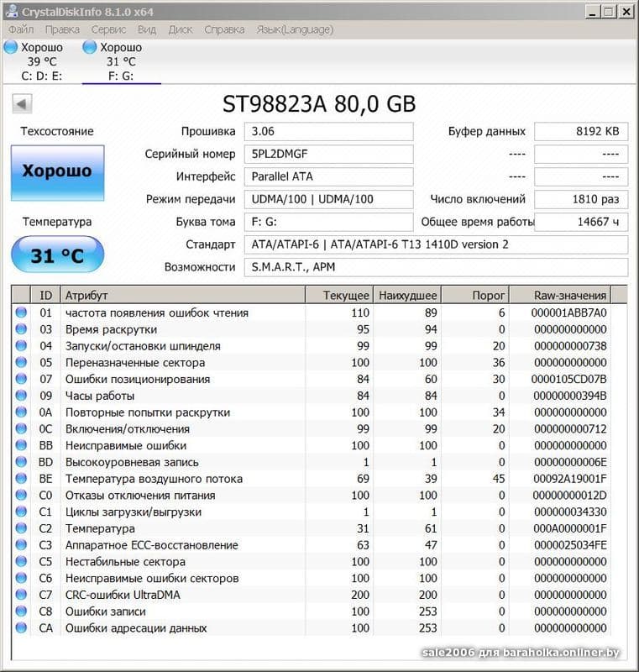Select 'Ошибки адресации данных' attribute text
Screen dimensions: 639x672
tap(136, 628)
